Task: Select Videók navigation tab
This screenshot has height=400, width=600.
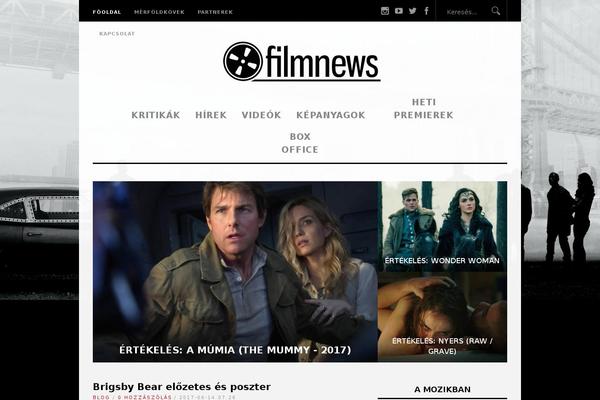Action: pos(261,115)
